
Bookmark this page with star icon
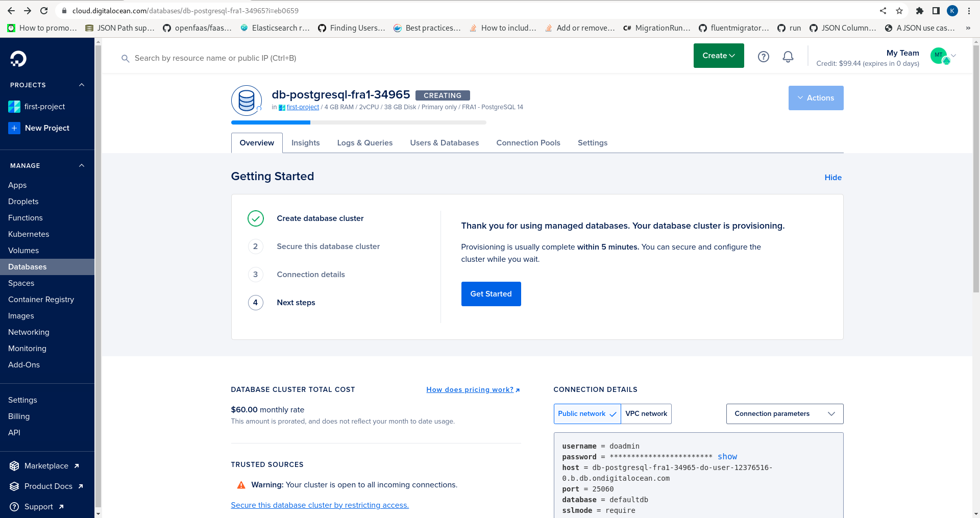pyautogui.click(x=899, y=11)
